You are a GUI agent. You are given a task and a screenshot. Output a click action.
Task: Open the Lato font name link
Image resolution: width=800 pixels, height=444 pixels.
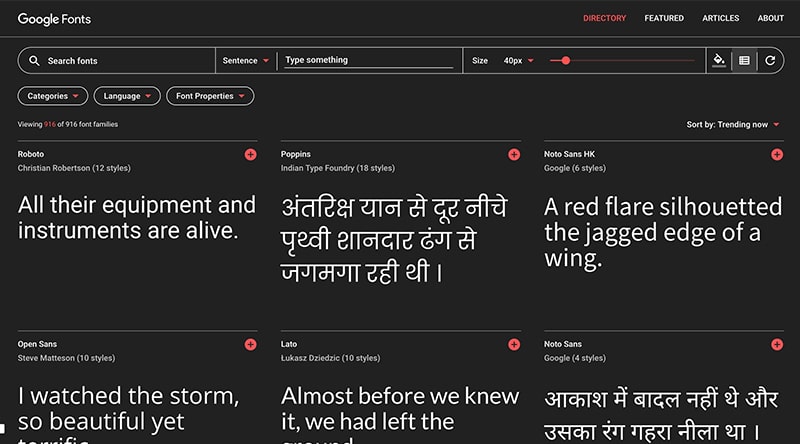[x=289, y=344]
